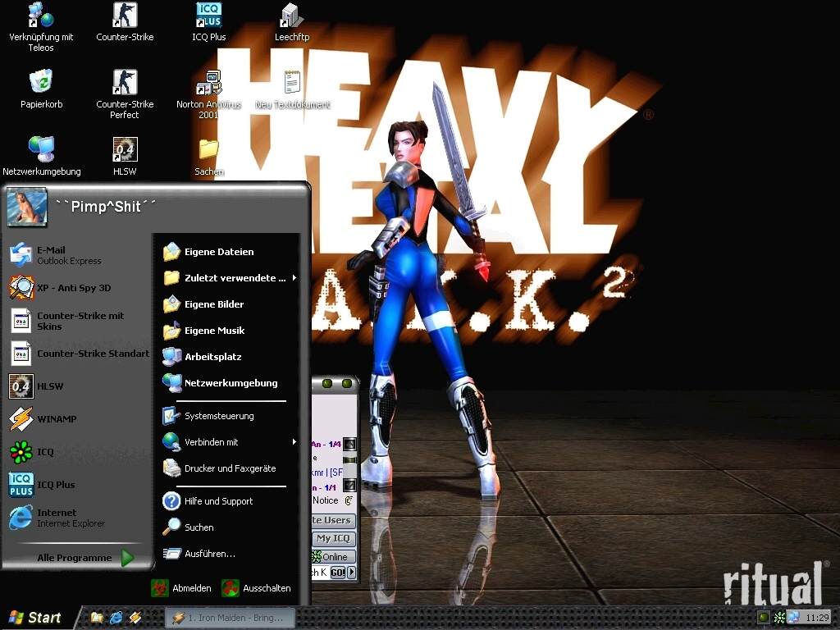Open Neu Textdokument on desktop
This screenshot has height=630, width=840.
(x=292, y=89)
